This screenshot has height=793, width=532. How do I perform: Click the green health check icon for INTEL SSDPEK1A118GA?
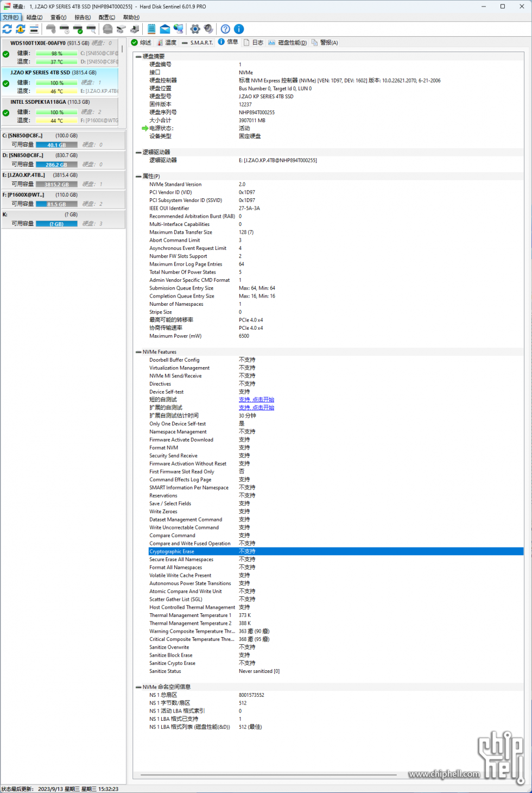coord(6,113)
